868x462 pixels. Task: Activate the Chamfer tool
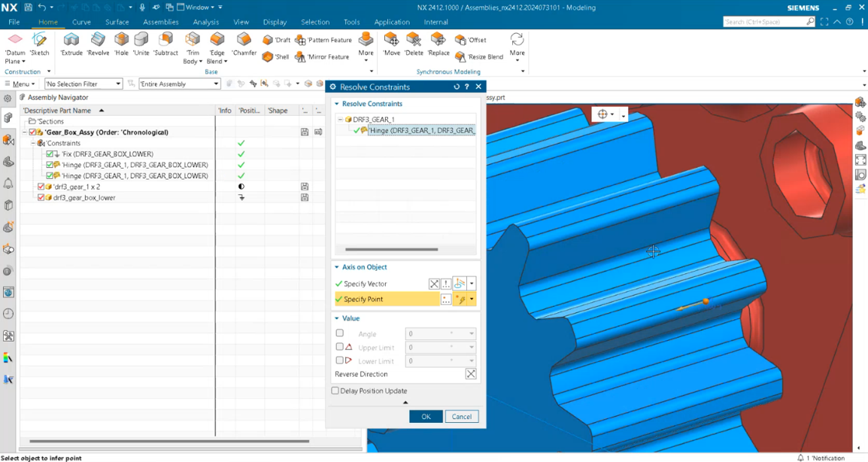pos(244,45)
